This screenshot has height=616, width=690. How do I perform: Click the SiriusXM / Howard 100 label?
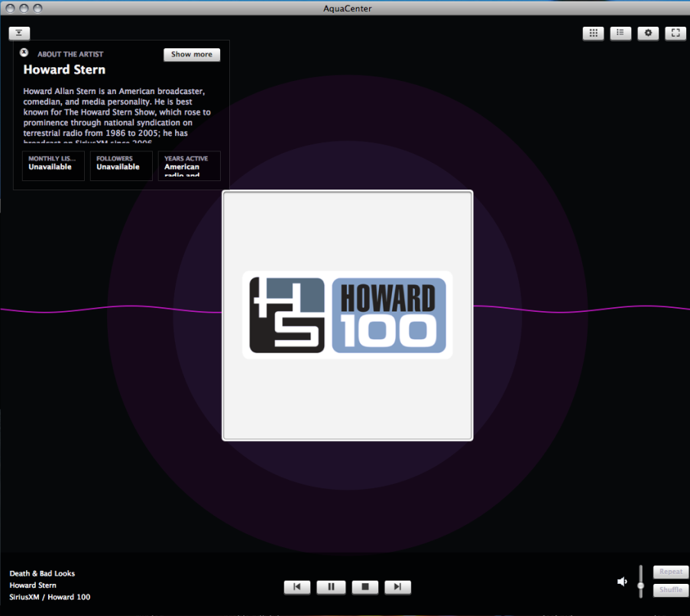pos(50,597)
